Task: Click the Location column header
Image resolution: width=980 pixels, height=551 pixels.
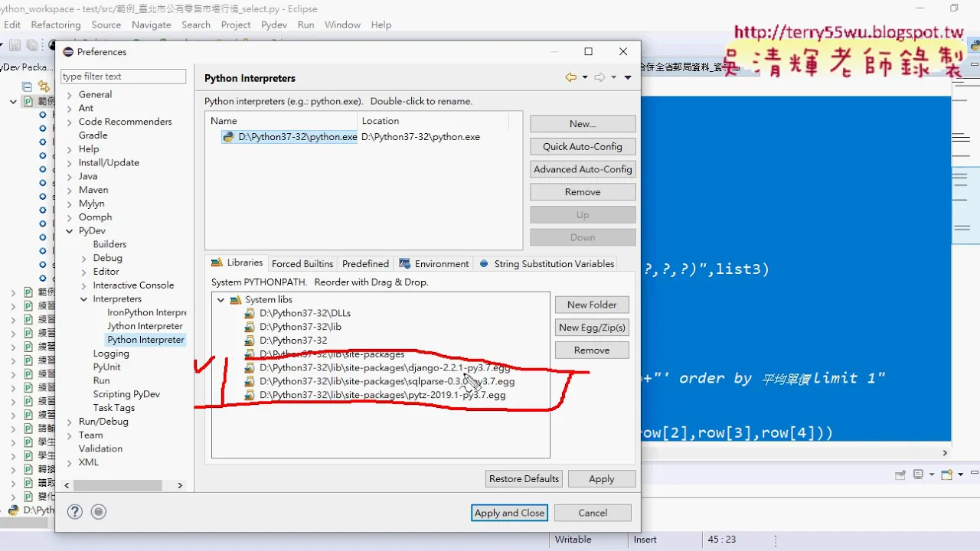Action: click(x=433, y=121)
